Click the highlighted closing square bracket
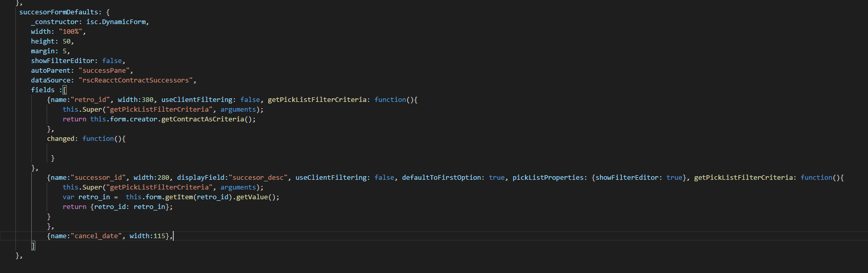 tap(33, 245)
